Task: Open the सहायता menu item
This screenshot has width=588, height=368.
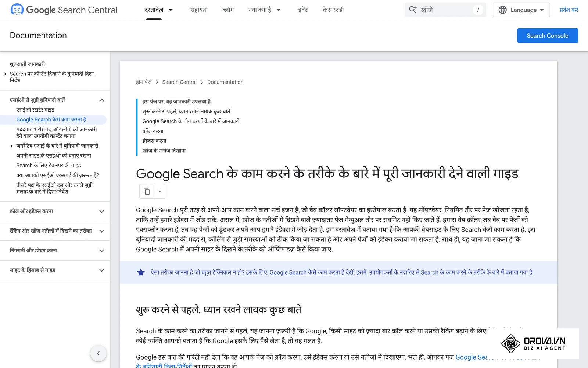Action: pyautogui.click(x=199, y=10)
